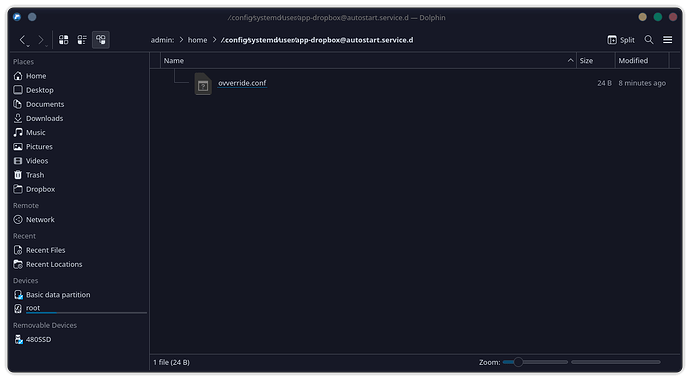
Task: Click override.conf file name
Action: pyautogui.click(x=242, y=83)
